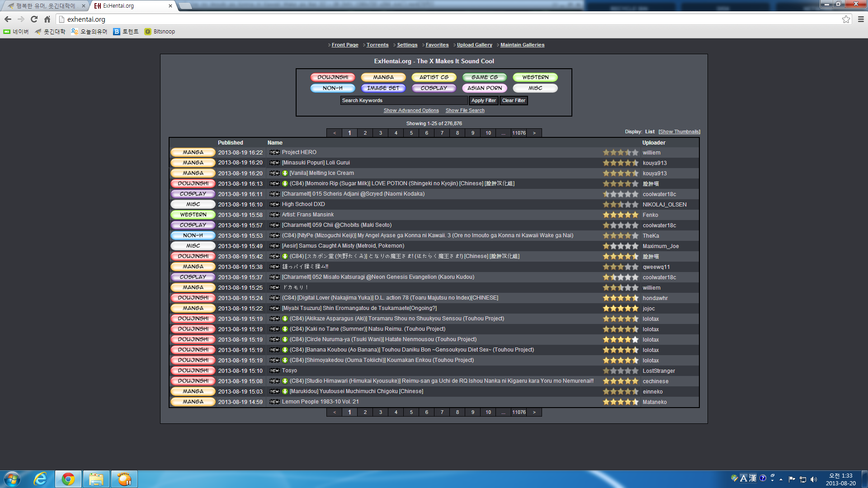
Task: Expand Show Advanced Options
Action: pyautogui.click(x=411, y=110)
